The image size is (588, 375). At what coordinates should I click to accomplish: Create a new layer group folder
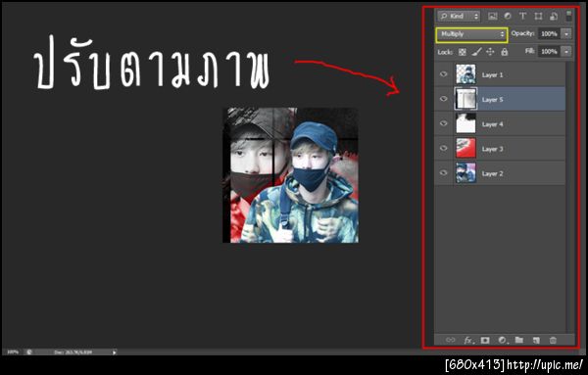coord(519,340)
